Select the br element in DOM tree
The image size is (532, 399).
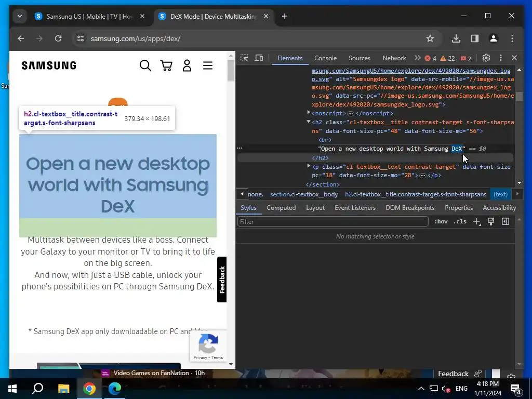point(325,140)
